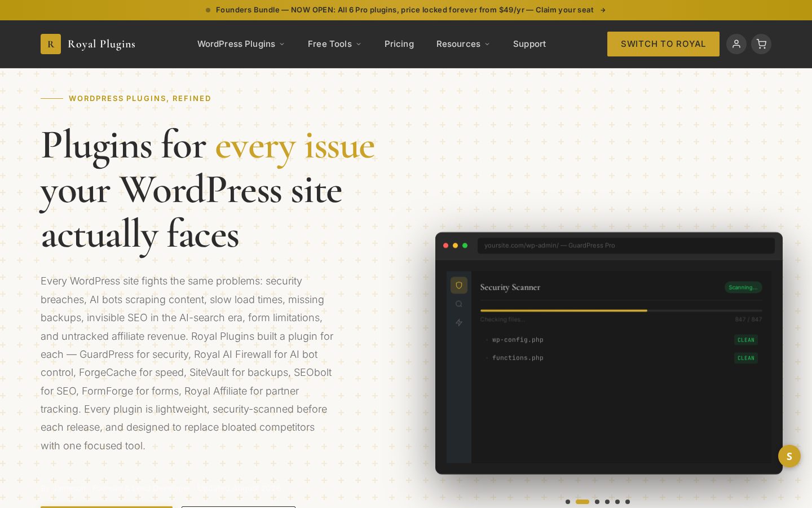Click the Security Scanner heading
Screen dimensions: 812x508
coord(510,287)
